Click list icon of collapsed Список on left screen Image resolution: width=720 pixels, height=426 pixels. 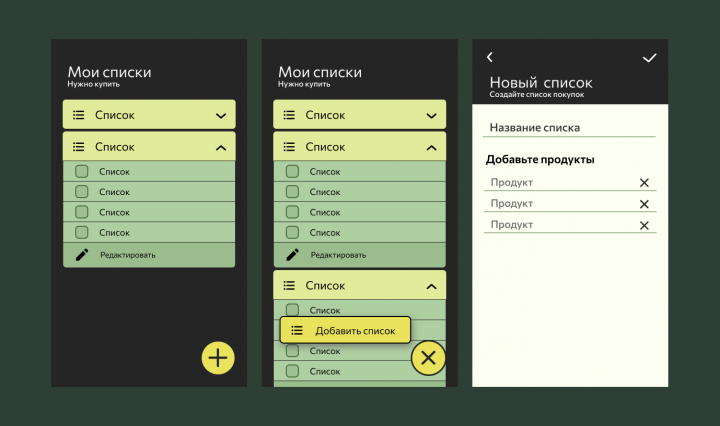click(x=79, y=115)
